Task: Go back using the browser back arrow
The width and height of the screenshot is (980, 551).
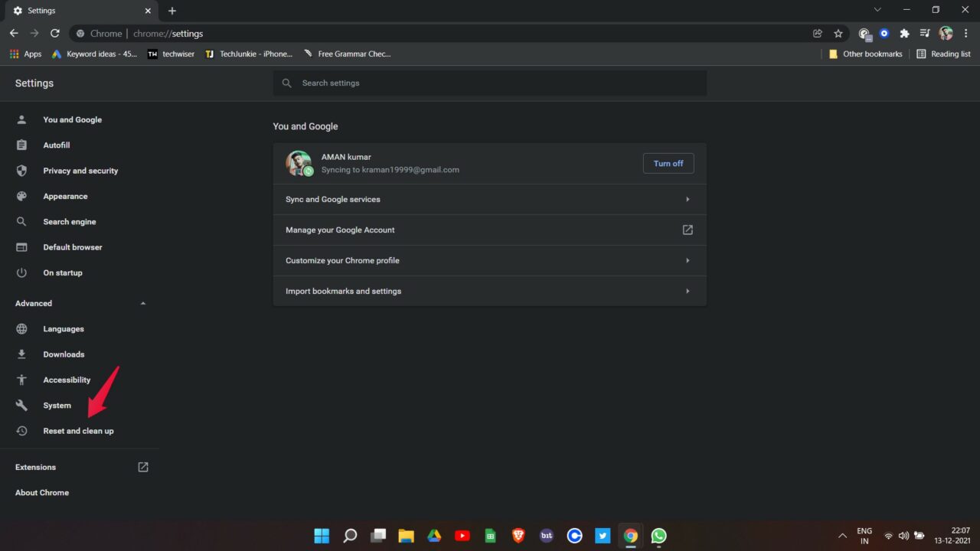Action: click(14, 34)
